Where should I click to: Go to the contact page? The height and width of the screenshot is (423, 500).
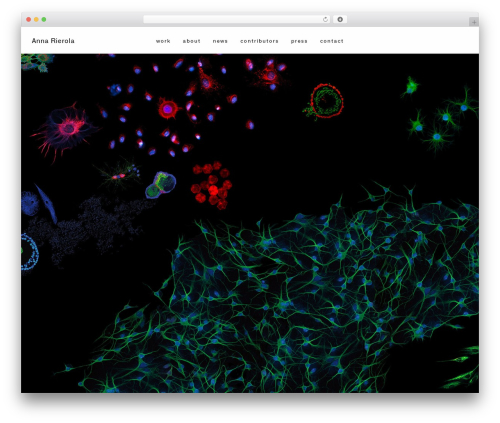point(332,41)
